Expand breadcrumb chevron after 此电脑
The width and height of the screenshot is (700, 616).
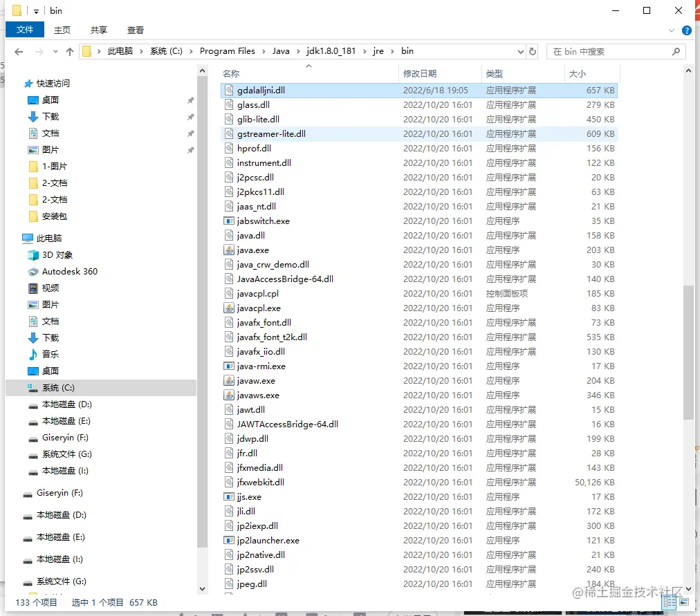click(141, 51)
